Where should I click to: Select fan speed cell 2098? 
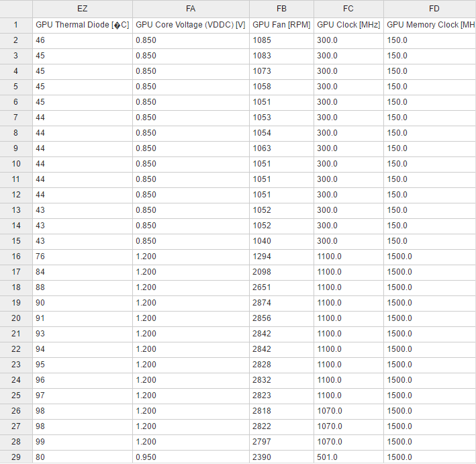point(282,272)
